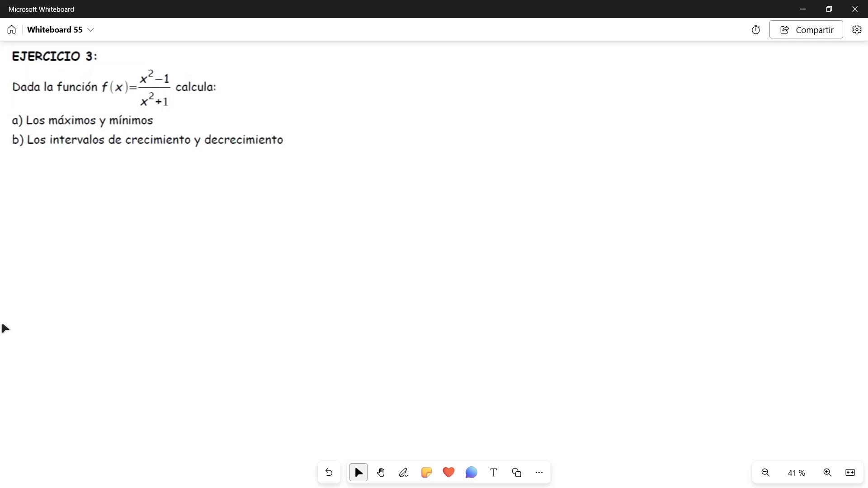Zoom in on the canvas
This screenshot has width=868, height=488.
(827, 473)
